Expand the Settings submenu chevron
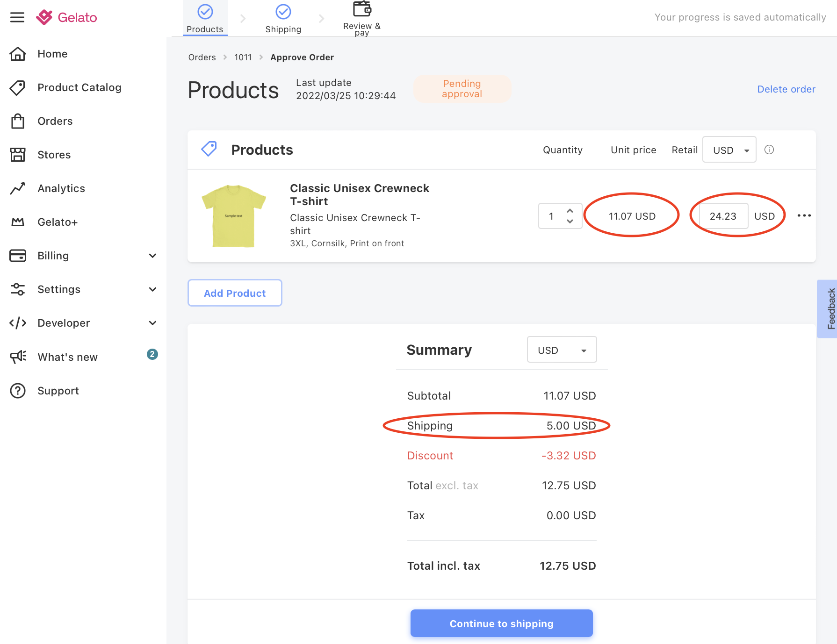The width and height of the screenshot is (837, 644). click(152, 289)
